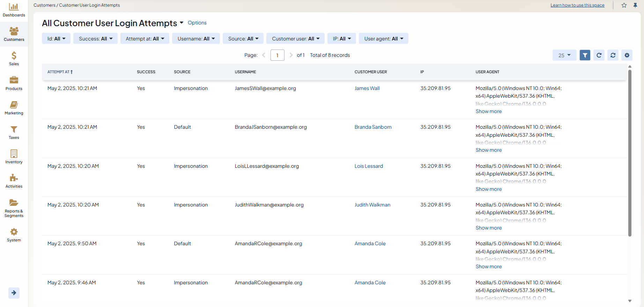Open the System gear menu
The width and height of the screenshot is (644, 307).
coord(14,235)
